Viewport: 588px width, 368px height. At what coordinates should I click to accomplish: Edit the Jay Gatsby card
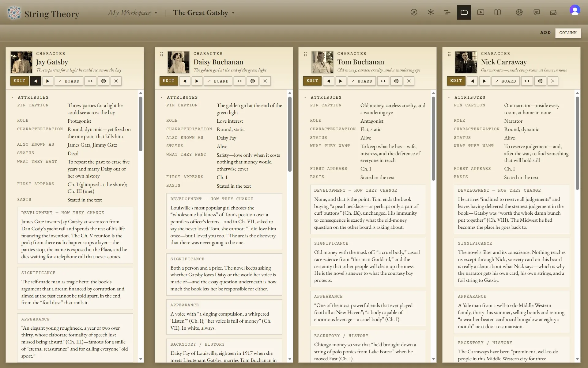coord(19,81)
